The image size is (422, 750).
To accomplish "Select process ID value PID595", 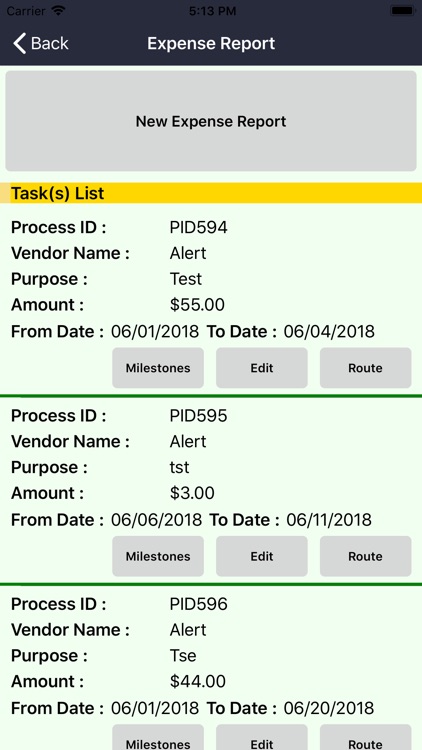I will pos(199,416).
